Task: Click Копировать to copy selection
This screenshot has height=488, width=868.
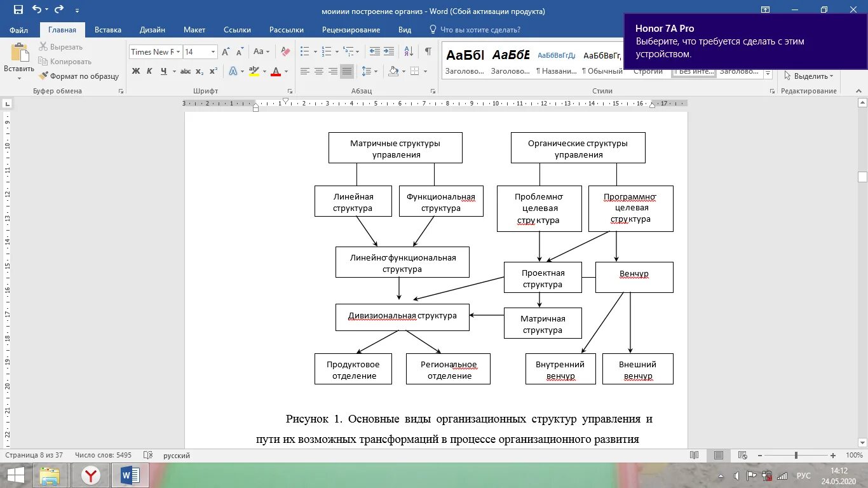Action: click(x=65, y=62)
